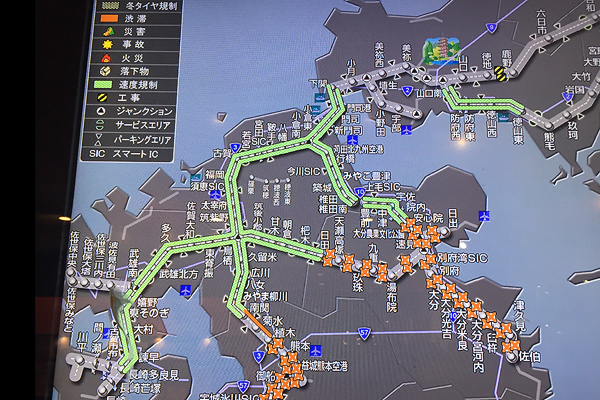Select the construction warning icon near 鹿野
The image size is (600, 400).
tap(499, 73)
